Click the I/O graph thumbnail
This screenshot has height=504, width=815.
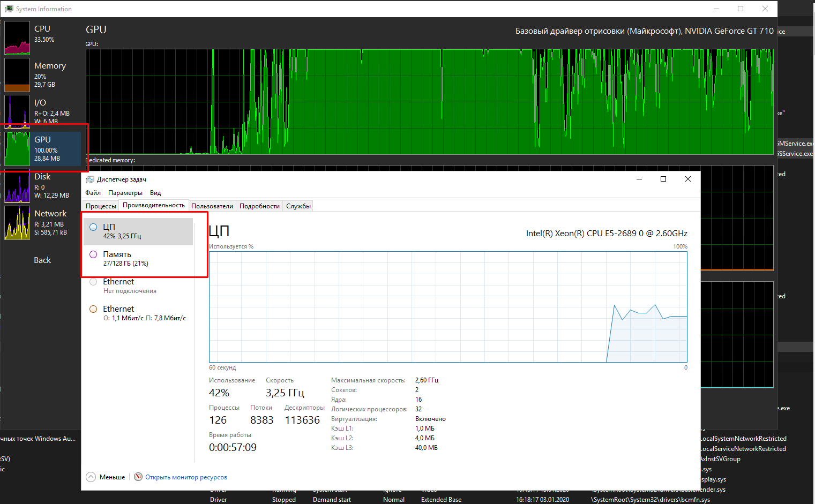coord(17,111)
